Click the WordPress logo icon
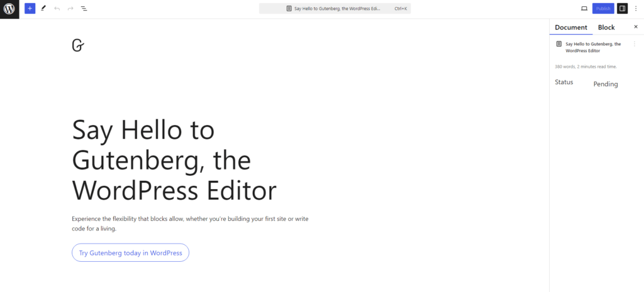 coord(9,9)
